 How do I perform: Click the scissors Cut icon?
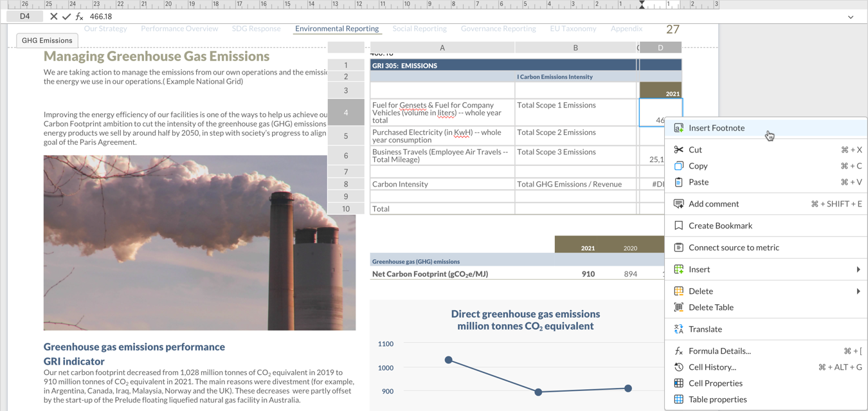click(678, 150)
